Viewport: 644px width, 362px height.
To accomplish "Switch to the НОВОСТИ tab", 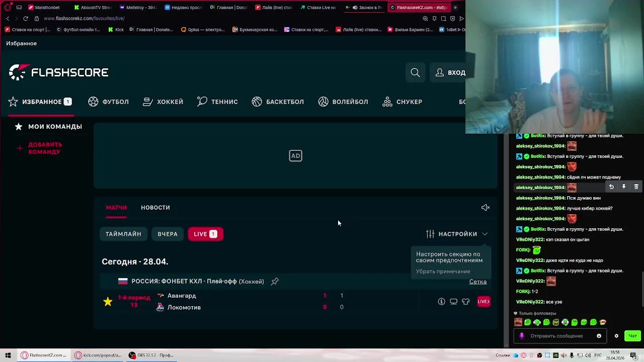I will click(155, 207).
